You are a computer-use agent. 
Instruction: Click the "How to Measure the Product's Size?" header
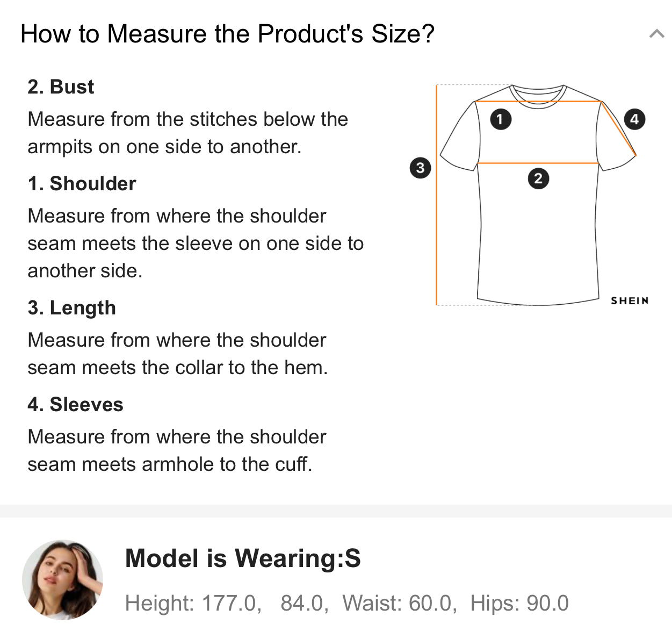click(227, 34)
